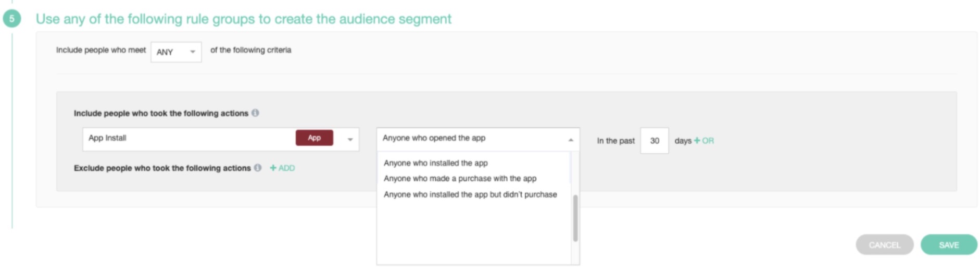Click the step 5 circle icon

tap(11, 19)
